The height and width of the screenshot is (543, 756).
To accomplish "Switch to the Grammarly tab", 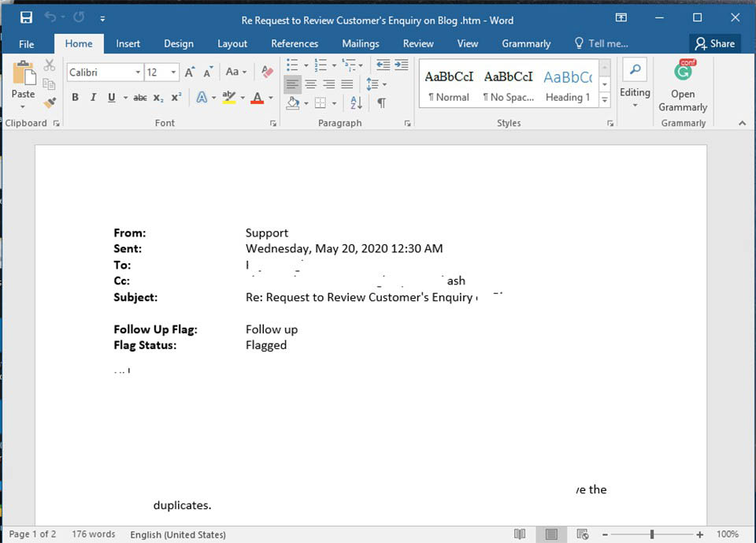I will (x=526, y=44).
